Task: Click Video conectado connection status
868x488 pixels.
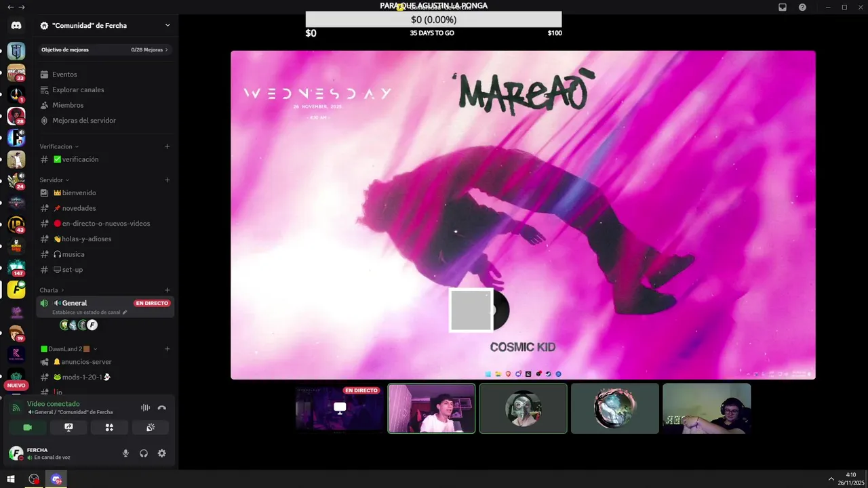Action: click(54, 404)
